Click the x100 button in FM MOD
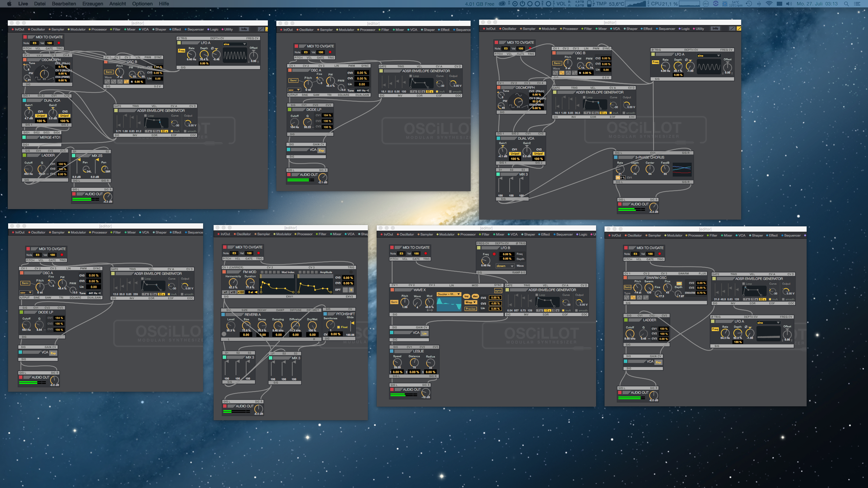This screenshot has width=868, height=488. 240,292
